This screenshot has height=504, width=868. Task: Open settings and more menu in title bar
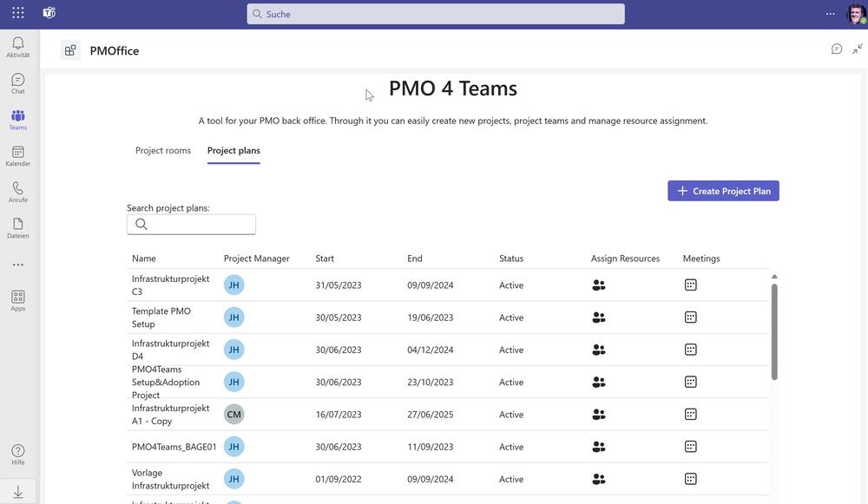click(x=830, y=14)
